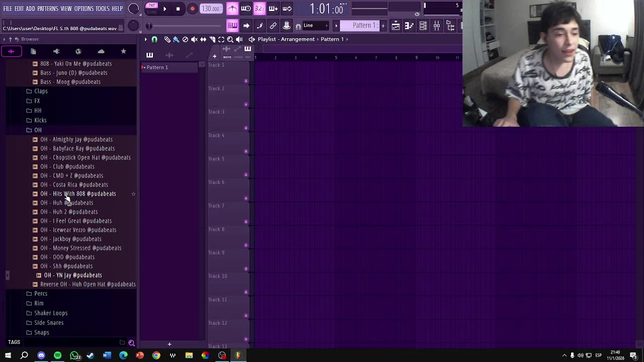Toggle the 3.2.1 wait for input icon
Image resolution: width=644 pixels, height=362 pixels.
[x=259, y=9]
